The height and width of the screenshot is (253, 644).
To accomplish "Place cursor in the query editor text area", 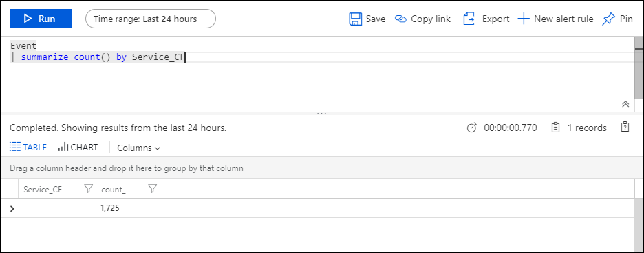I will coord(316,74).
